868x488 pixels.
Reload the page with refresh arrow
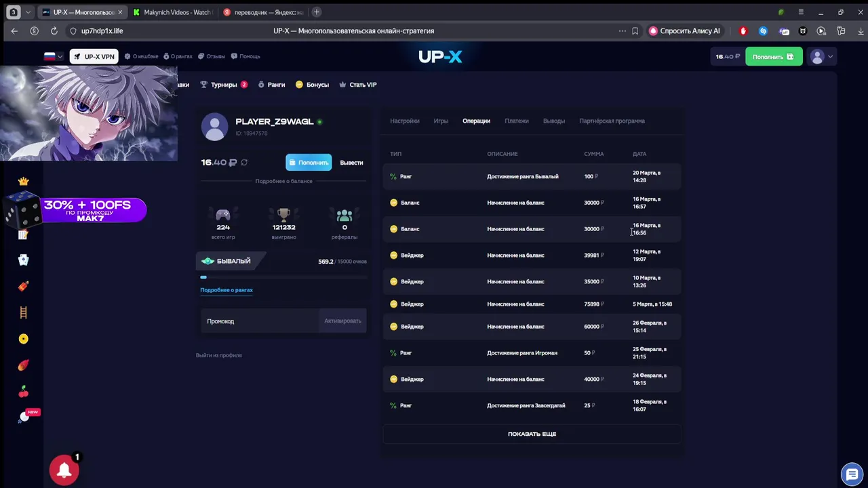[x=54, y=30]
